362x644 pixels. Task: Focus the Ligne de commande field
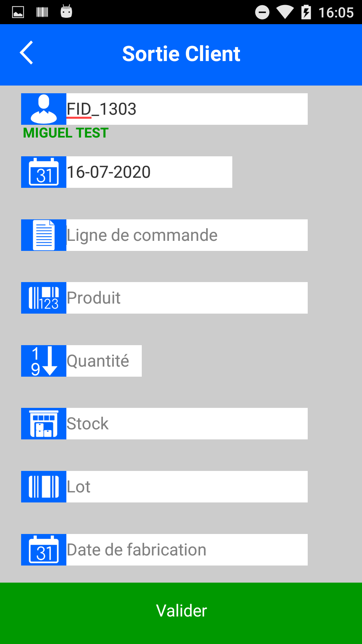pos(187,235)
